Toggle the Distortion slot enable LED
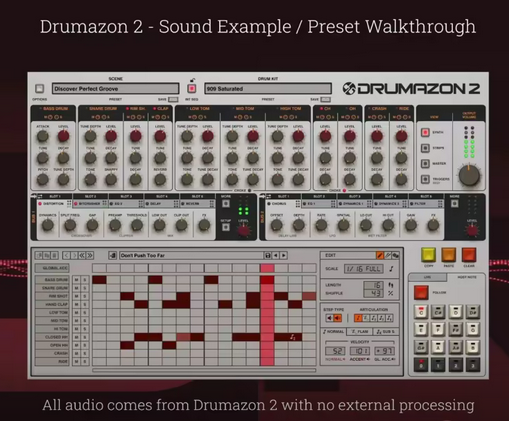This screenshot has width=509, height=421. pyautogui.click(x=40, y=204)
